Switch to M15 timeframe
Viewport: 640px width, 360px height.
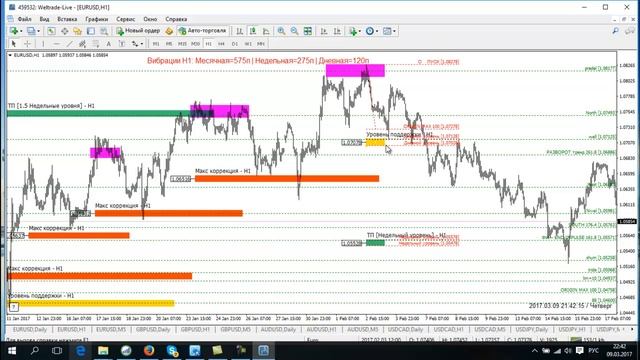pyautogui.click(x=182, y=44)
